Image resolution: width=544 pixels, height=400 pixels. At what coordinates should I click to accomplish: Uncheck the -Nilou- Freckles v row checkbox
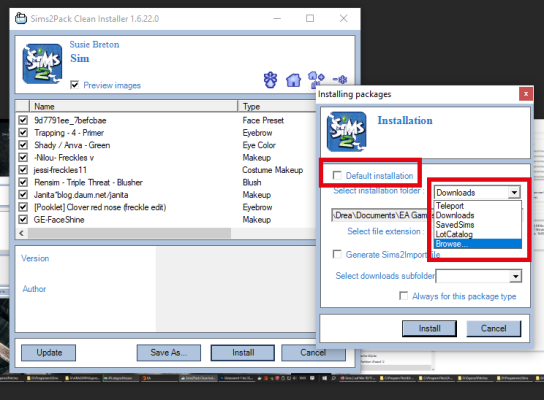click(23, 158)
